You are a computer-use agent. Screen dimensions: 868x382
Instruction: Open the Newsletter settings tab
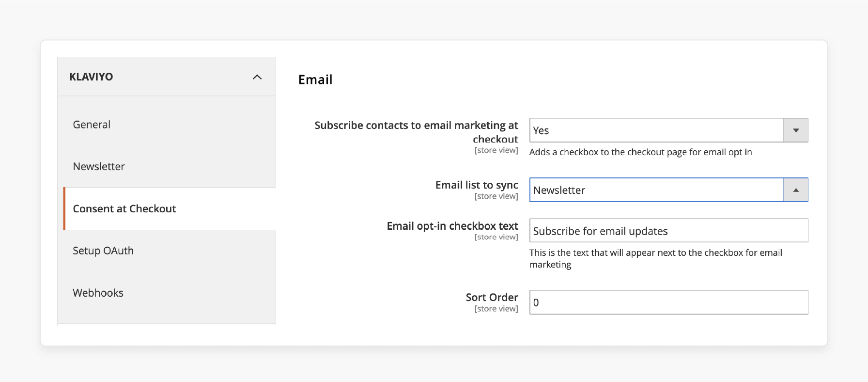[x=99, y=166]
